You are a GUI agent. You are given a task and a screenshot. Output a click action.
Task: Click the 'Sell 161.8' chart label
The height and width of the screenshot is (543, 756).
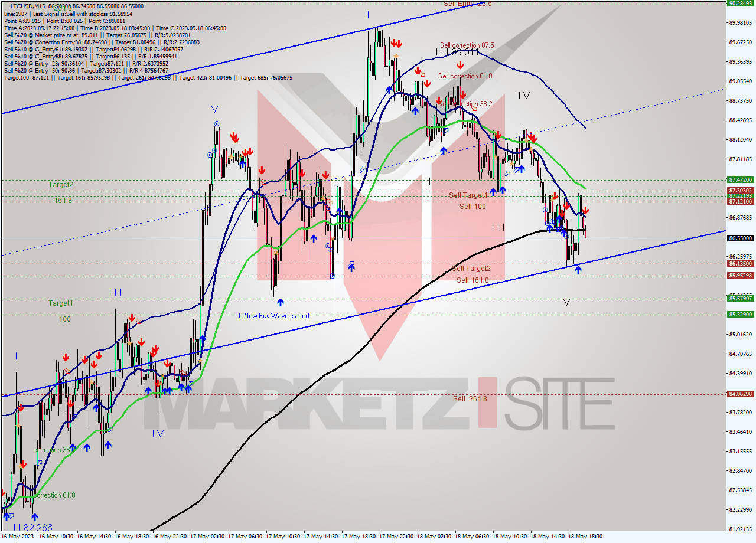pos(472,280)
